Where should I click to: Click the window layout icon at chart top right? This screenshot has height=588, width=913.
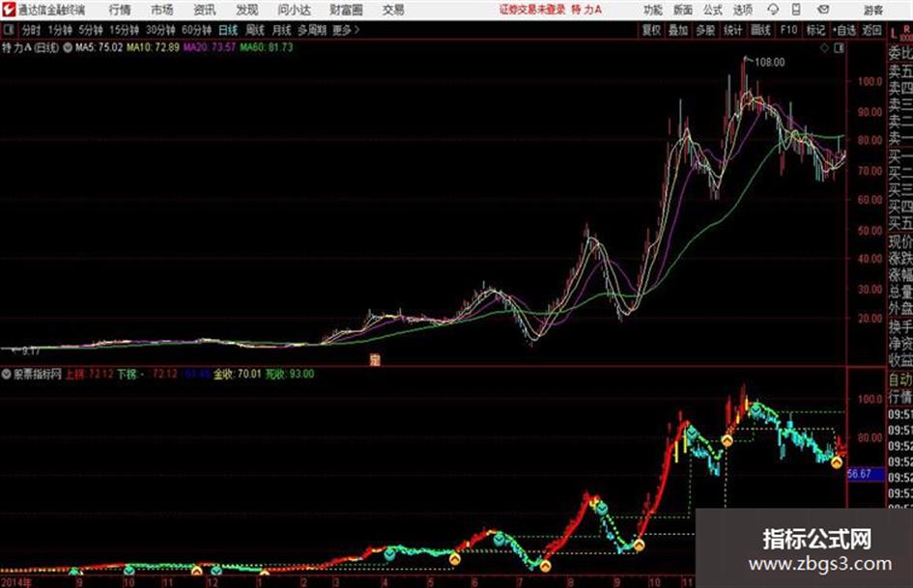click(x=839, y=48)
